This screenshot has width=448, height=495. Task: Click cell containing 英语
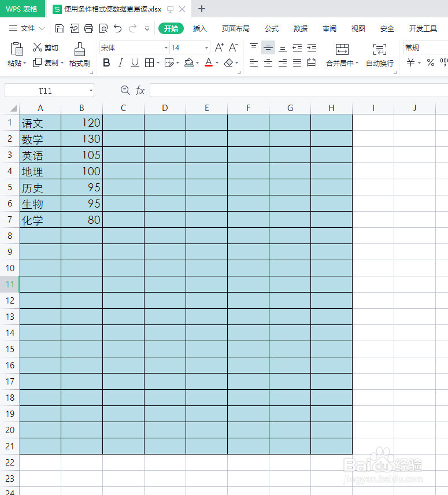tap(40, 155)
